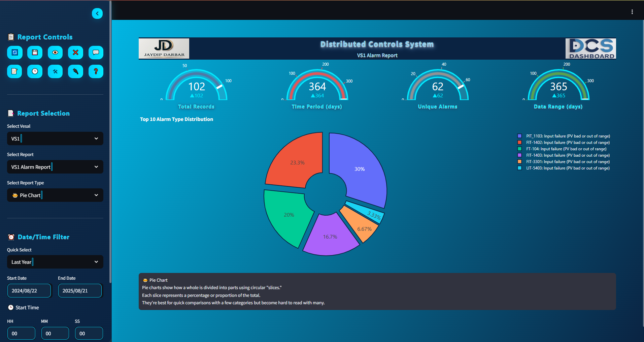Click the notepad with pencil edit button
Screen dimensions: 644x342
[15, 71]
